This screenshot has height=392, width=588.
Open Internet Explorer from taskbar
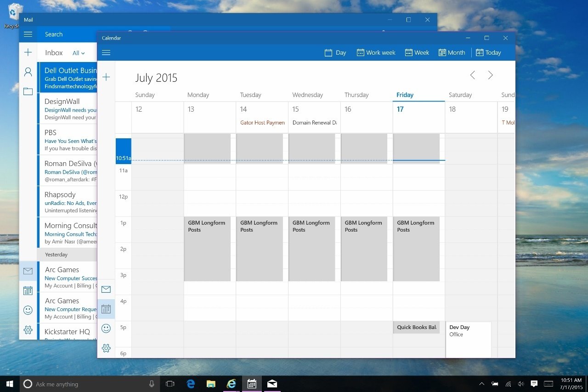[232, 384]
